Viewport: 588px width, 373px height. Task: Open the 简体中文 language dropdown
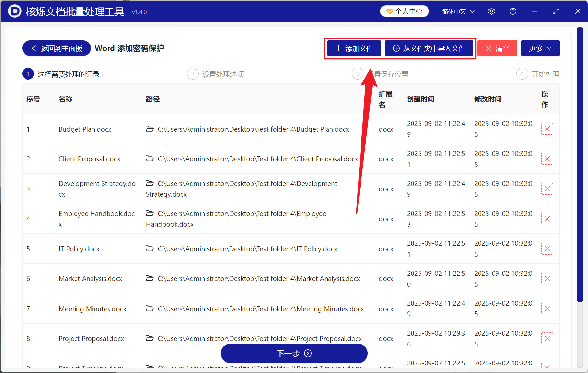(458, 11)
